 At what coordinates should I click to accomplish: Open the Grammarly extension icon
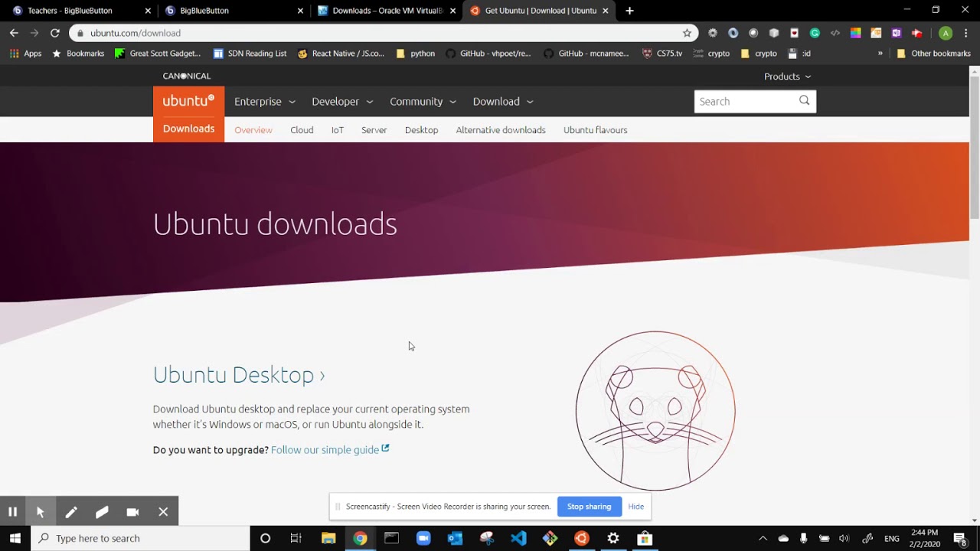[x=815, y=33]
